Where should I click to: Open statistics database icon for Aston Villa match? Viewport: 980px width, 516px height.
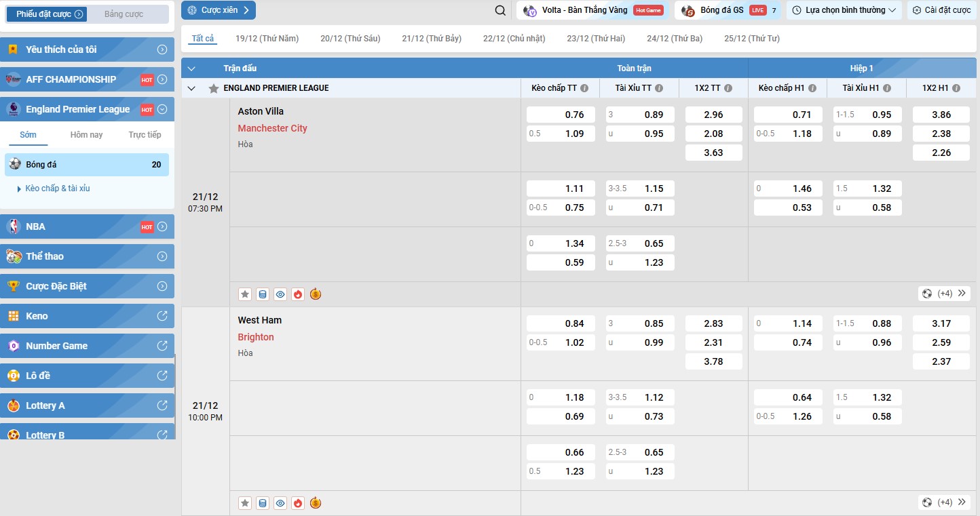point(263,294)
